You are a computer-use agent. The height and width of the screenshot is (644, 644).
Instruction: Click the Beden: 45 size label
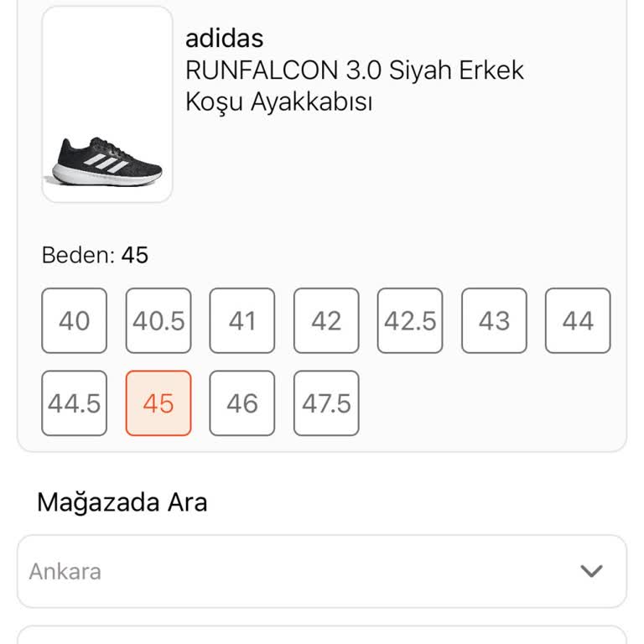coord(95,255)
